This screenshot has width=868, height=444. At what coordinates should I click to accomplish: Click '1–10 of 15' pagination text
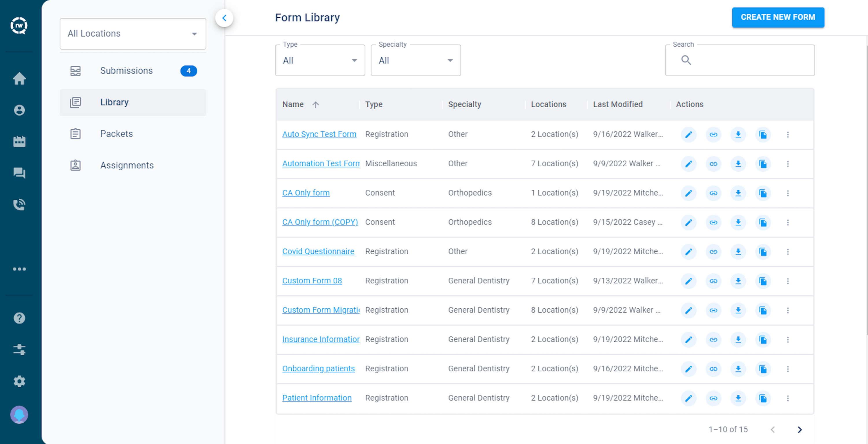click(x=728, y=430)
